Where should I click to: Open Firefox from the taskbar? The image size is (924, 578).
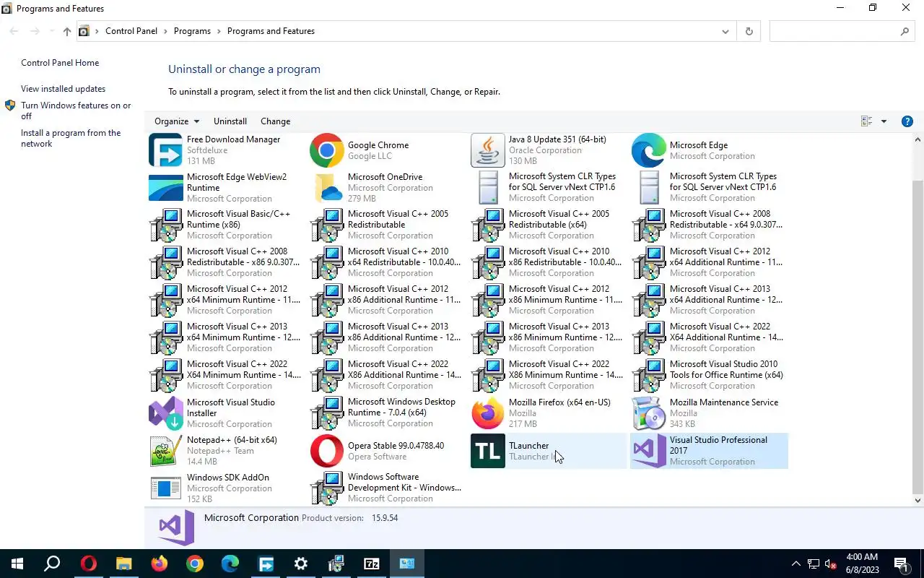pyautogui.click(x=160, y=564)
